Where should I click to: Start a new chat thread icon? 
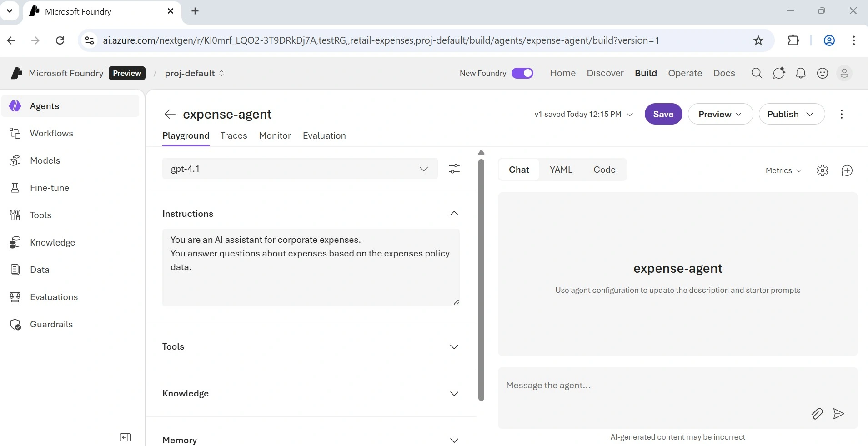coord(847,170)
